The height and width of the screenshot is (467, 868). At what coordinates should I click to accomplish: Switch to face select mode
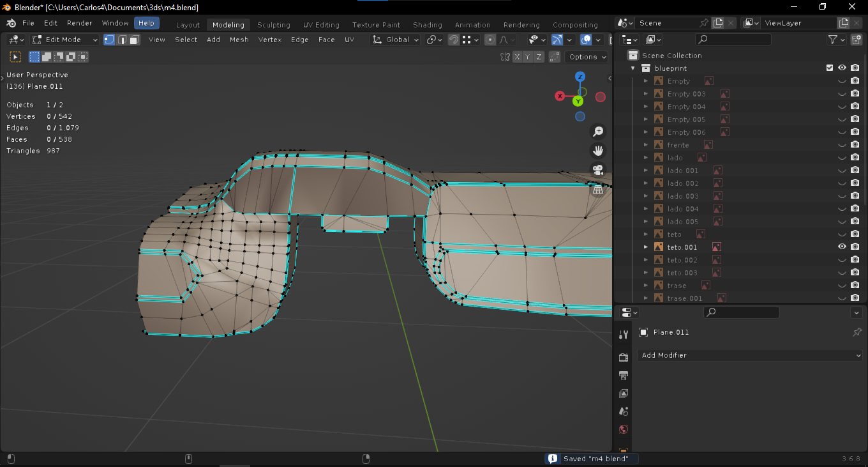click(134, 40)
